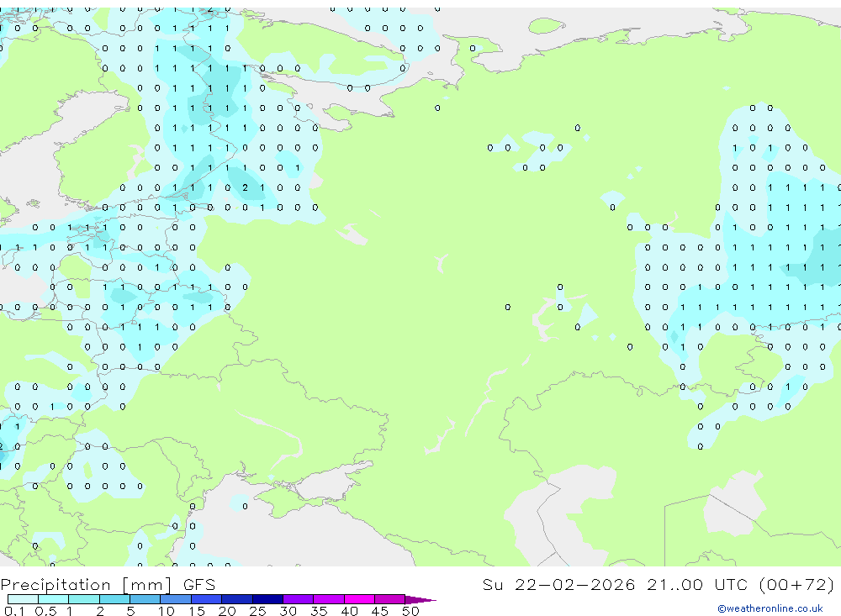The image size is (841, 616).
Task: Click the 25 legend scale label
Action: 257,611
